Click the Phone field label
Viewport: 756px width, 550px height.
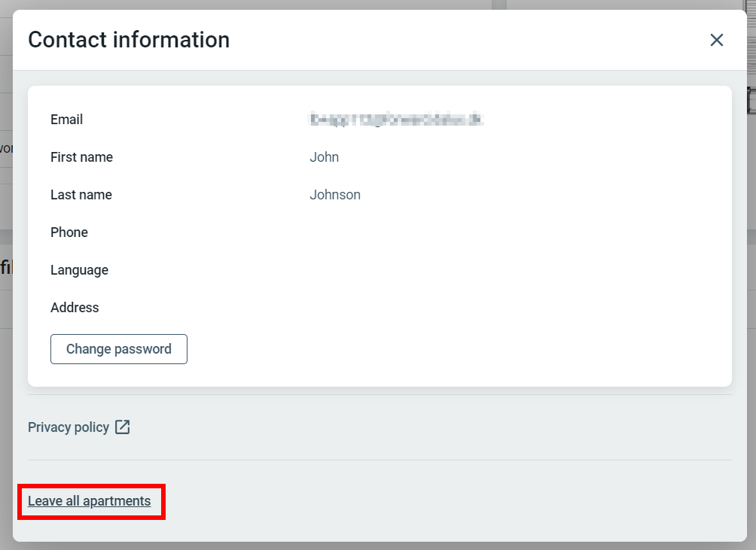pos(69,232)
